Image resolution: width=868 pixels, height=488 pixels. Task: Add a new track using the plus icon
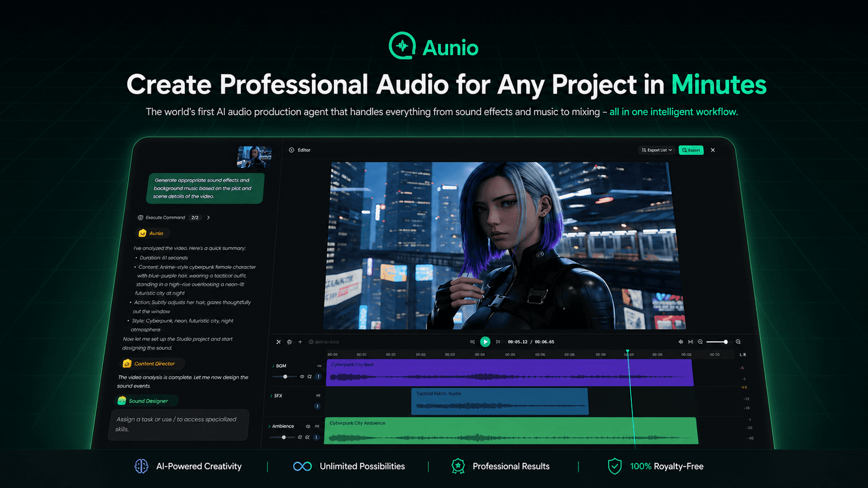(300, 342)
